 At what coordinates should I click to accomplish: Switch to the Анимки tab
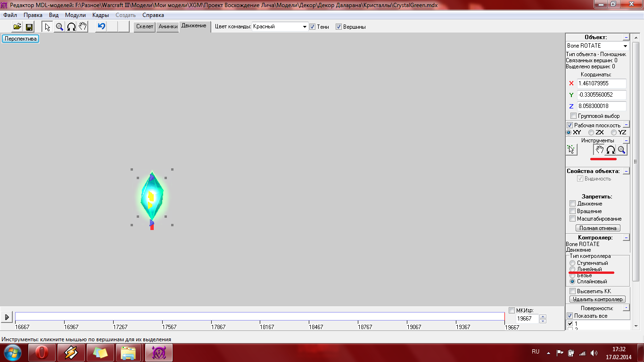click(x=168, y=27)
